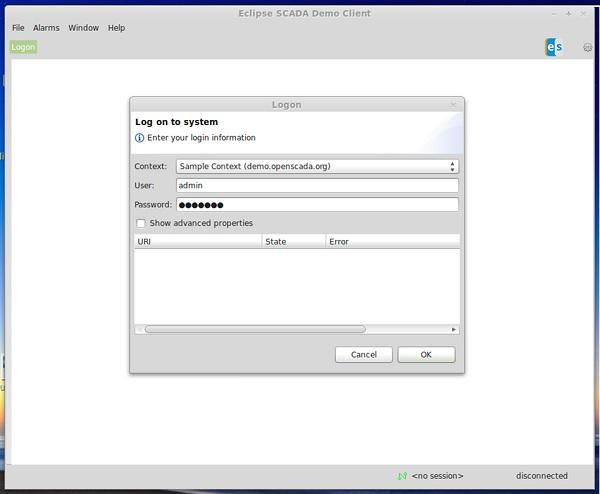Minimize the Eclipse SCADA Demo Client window

point(554,14)
